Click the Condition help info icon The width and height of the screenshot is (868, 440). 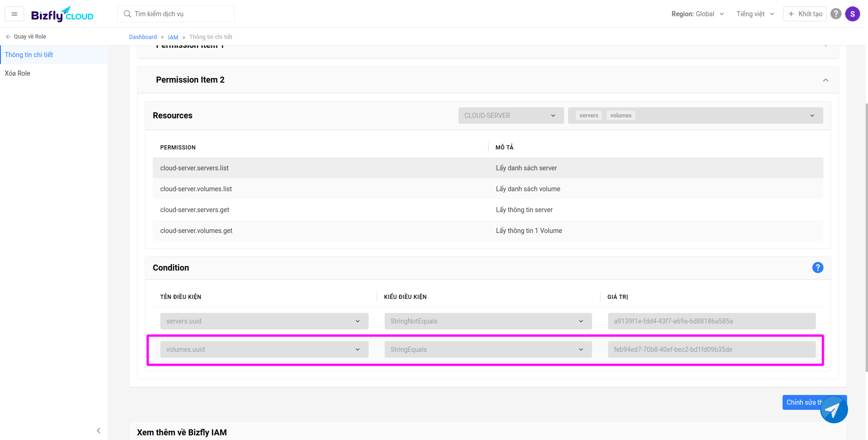817,268
